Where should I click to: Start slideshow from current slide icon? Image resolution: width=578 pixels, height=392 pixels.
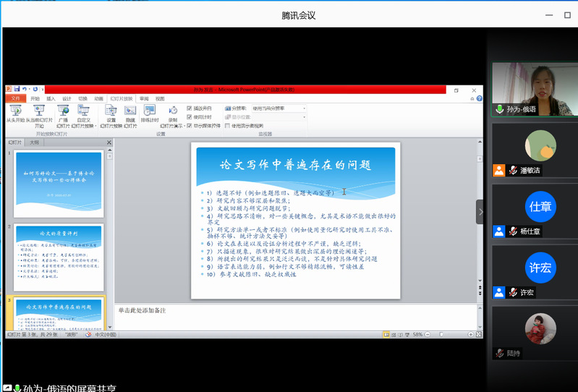point(38,113)
